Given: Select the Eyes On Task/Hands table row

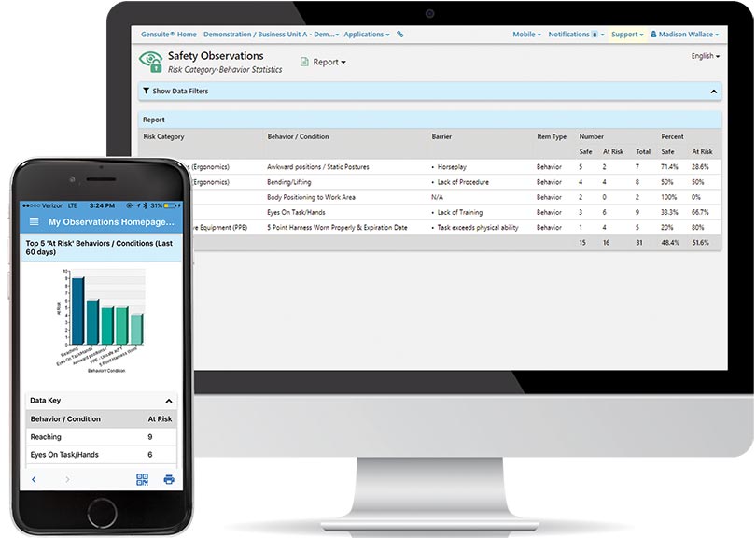Looking at the screenshot, I should coord(101,455).
